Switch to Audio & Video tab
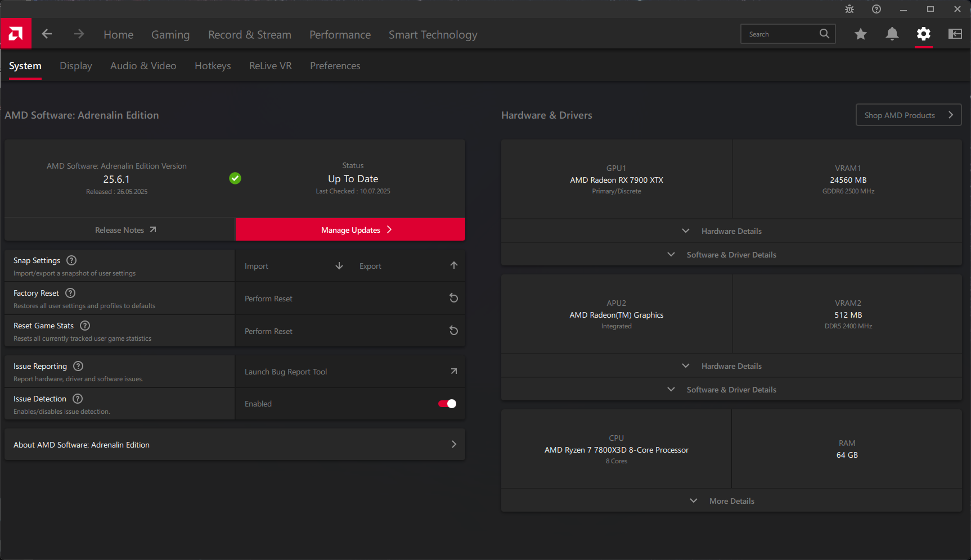The height and width of the screenshot is (560, 971). (x=143, y=66)
